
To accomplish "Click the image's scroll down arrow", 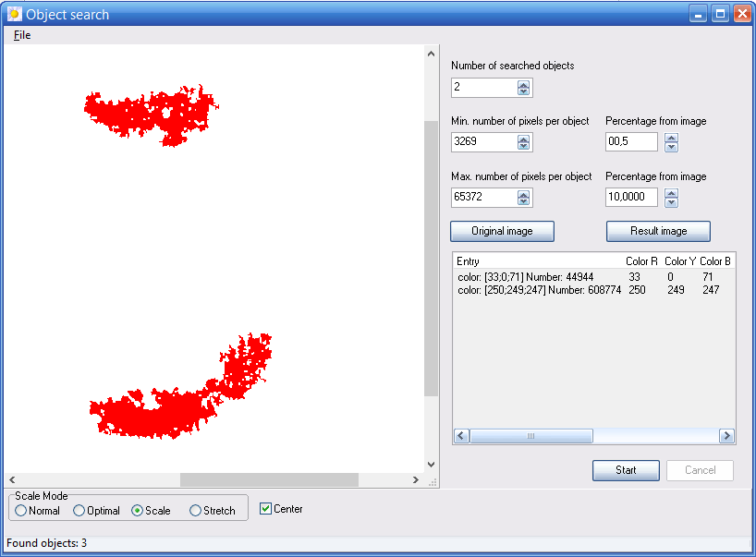I will tap(431, 465).
